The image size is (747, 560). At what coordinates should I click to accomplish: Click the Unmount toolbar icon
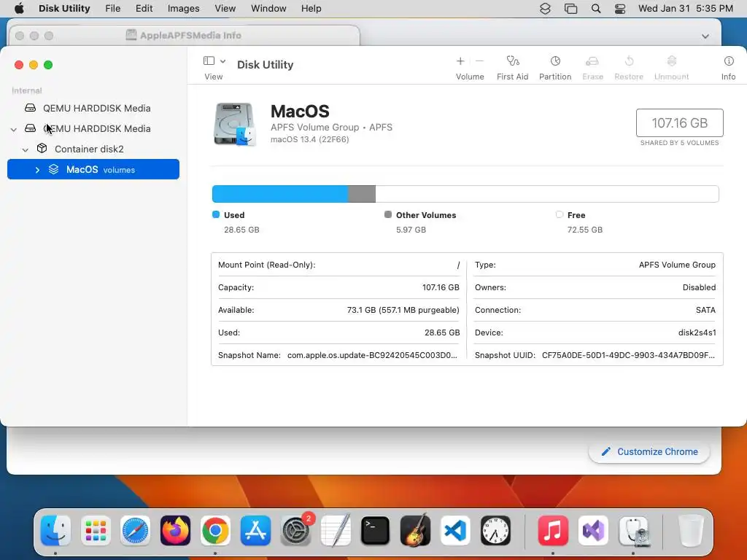(671, 61)
